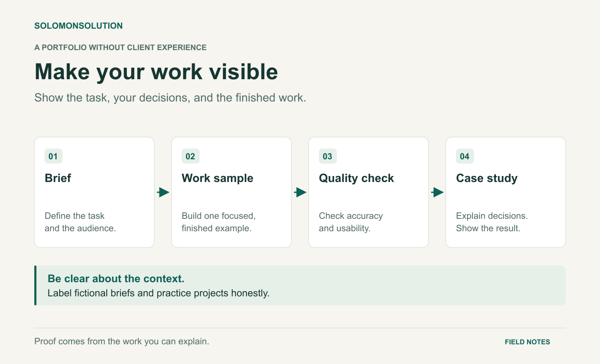Click the 04 step badge

[465, 156]
